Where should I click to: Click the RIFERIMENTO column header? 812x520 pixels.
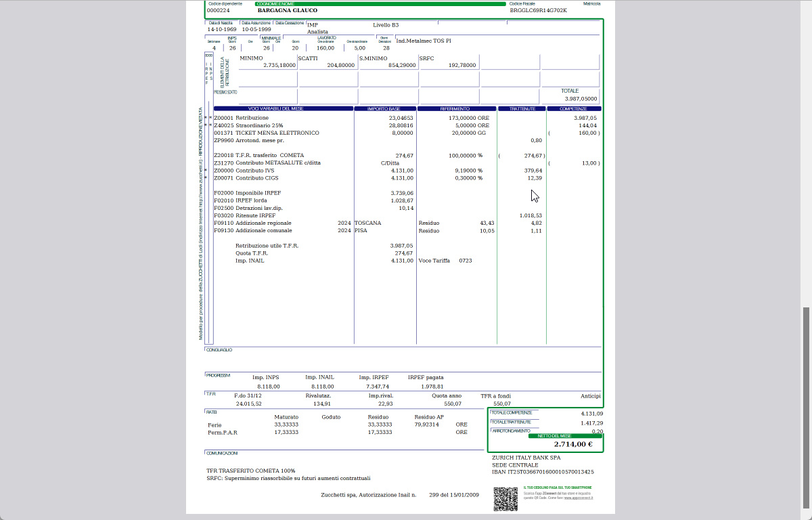point(457,108)
